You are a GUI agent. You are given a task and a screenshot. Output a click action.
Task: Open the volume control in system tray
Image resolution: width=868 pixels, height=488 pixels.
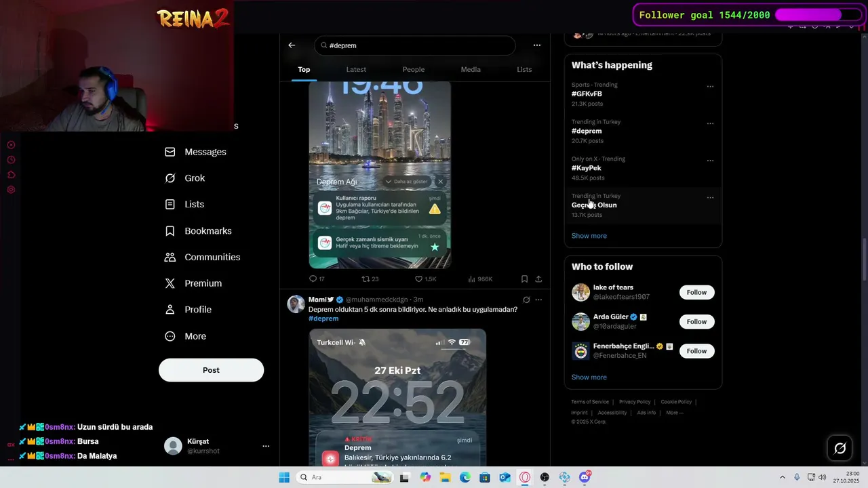click(x=821, y=477)
